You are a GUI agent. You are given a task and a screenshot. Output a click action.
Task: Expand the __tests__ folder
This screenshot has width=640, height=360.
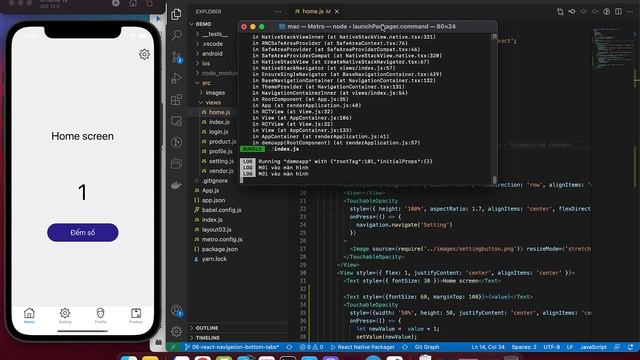(214, 34)
